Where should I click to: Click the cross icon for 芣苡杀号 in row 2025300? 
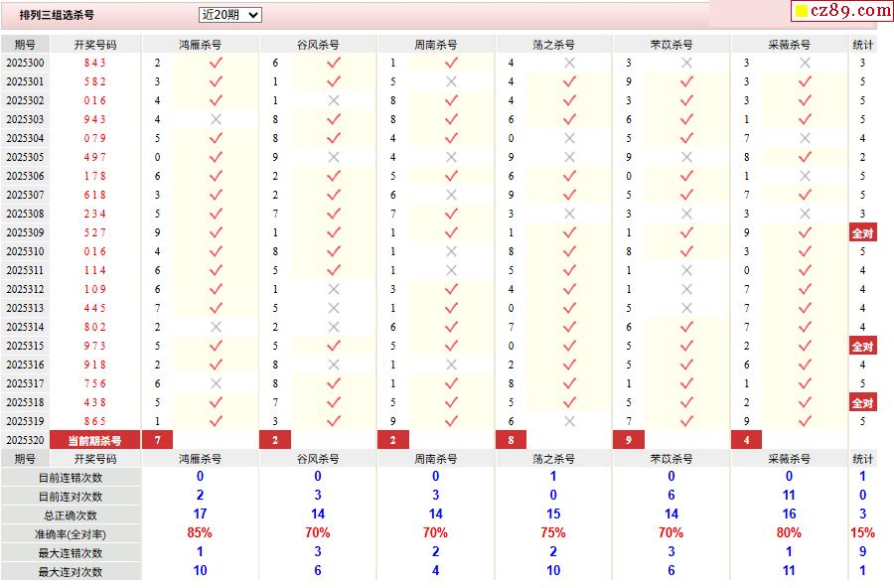686,63
